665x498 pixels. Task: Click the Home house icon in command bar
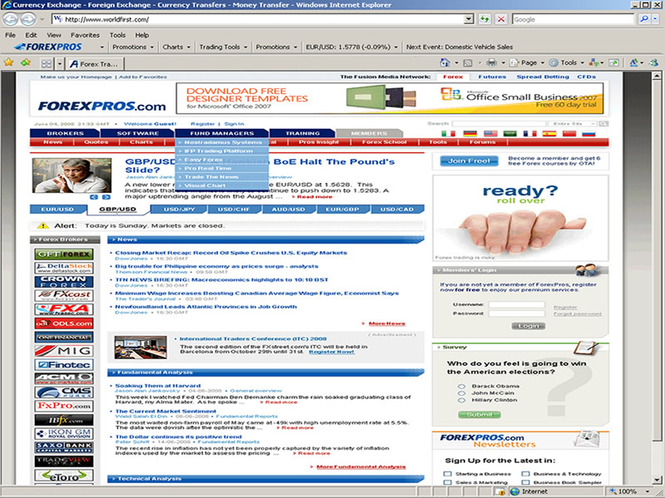(444, 63)
